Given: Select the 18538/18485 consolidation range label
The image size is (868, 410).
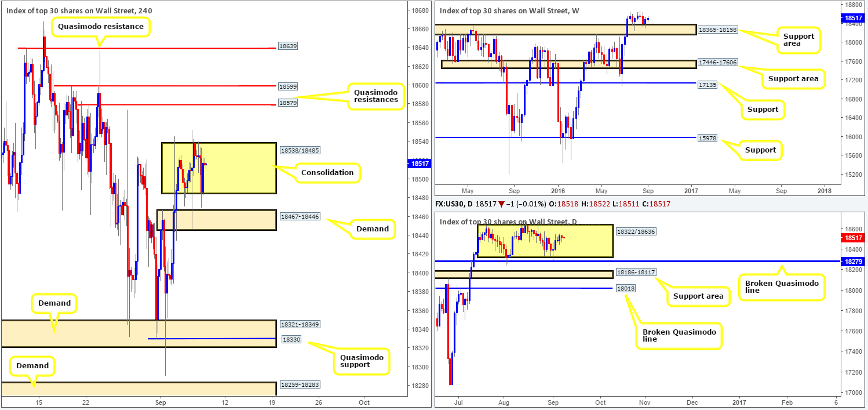Looking at the screenshot, I should point(300,150).
